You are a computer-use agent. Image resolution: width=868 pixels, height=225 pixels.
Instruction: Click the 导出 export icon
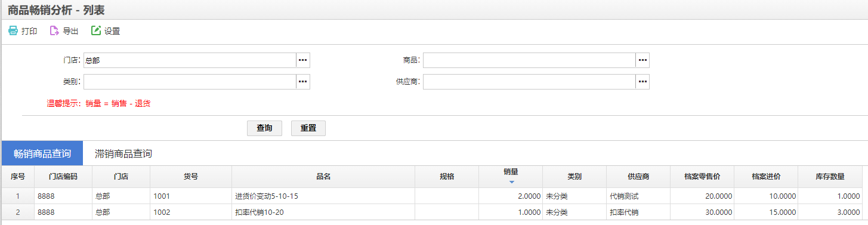click(x=54, y=30)
